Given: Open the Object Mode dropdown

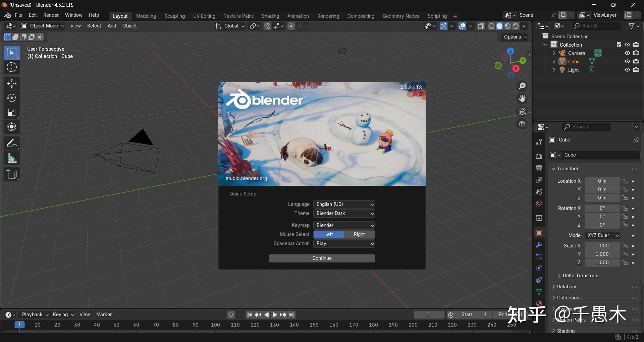Looking at the screenshot, I should click(43, 26).
